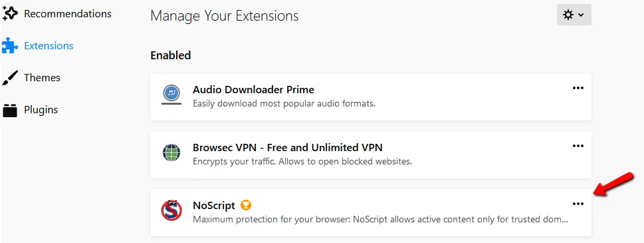Open Browsec VPN - Free and Unlimited VPN details
This screenshot has height=243, width=644.
(x=288, y=147)
